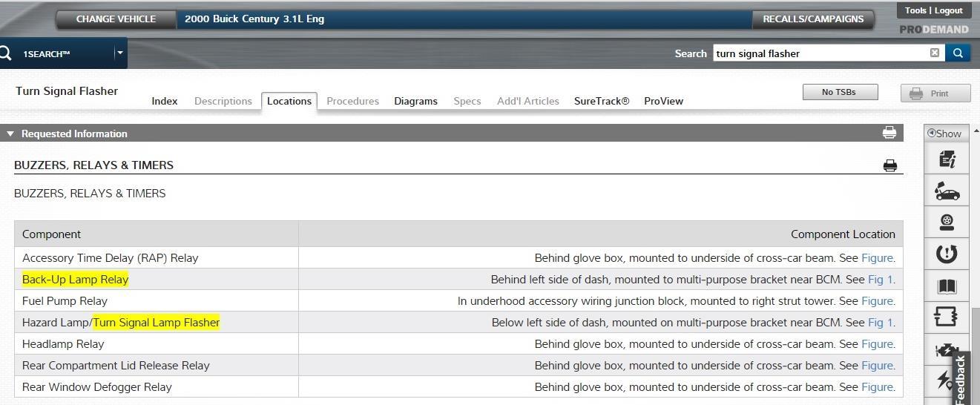The width and height of the screenshot is (980, 405).
Task: Click the Component Location column header
Action: (x=601, y=234)
